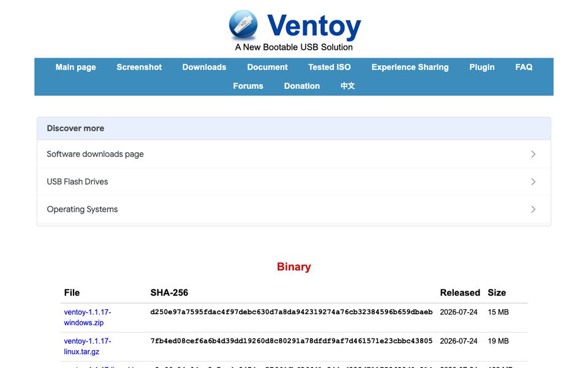Click the tagline A New Bootable USB Solution
The height and width of the screenshot is (368, 588).
294,47
